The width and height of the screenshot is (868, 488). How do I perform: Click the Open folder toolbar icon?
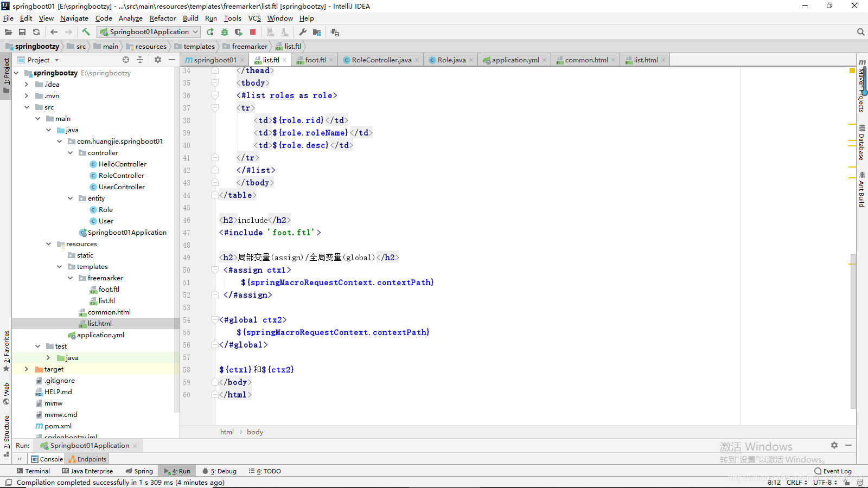8,32
